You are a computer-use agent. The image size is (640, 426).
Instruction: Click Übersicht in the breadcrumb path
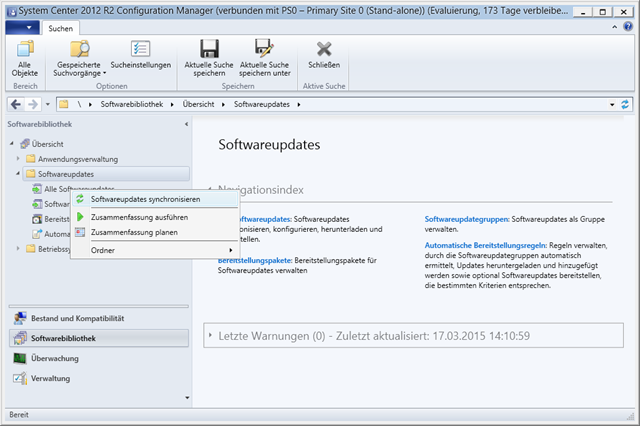point(198,104)
